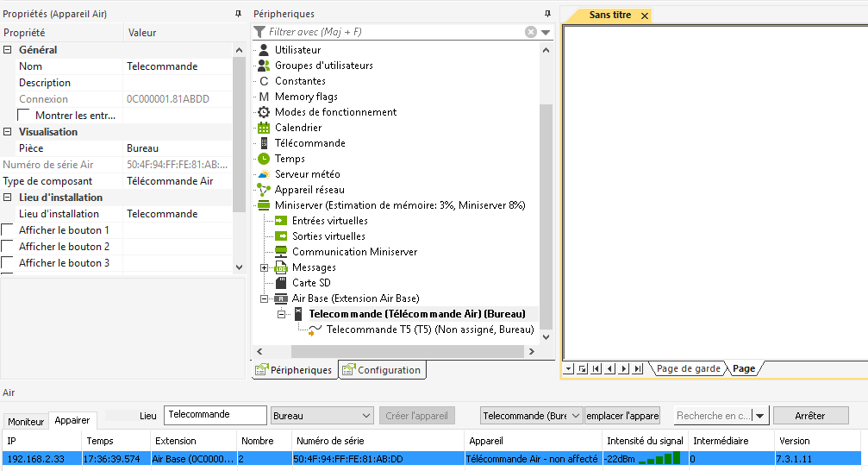The height and width of the screenshot is (471, 868).
Task: Click the Air Base extension icon
Action: click(x=281, y=298)
